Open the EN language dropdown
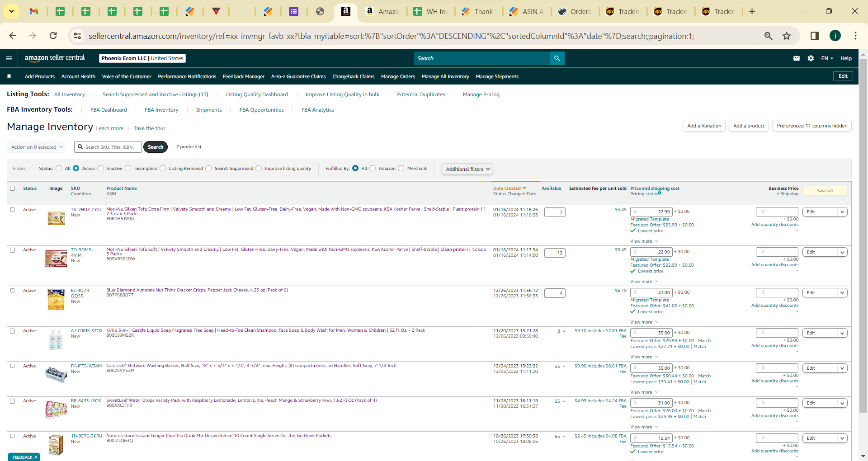 tap(827, 58)
